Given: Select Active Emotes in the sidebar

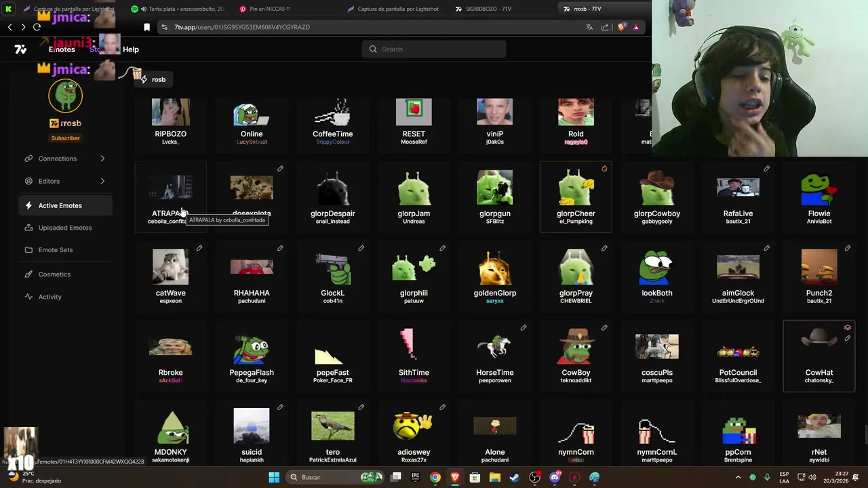Looking at the screenshot, I should tap(65, 205).
